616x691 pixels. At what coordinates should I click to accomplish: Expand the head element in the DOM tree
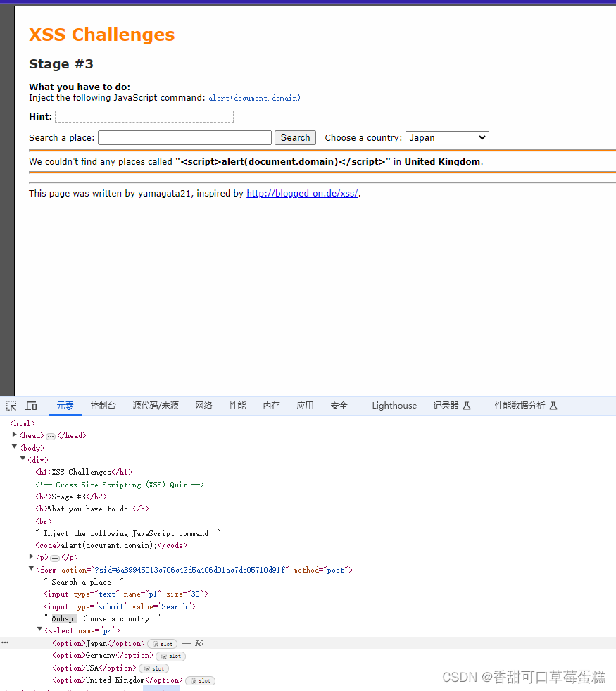[14, 435]
